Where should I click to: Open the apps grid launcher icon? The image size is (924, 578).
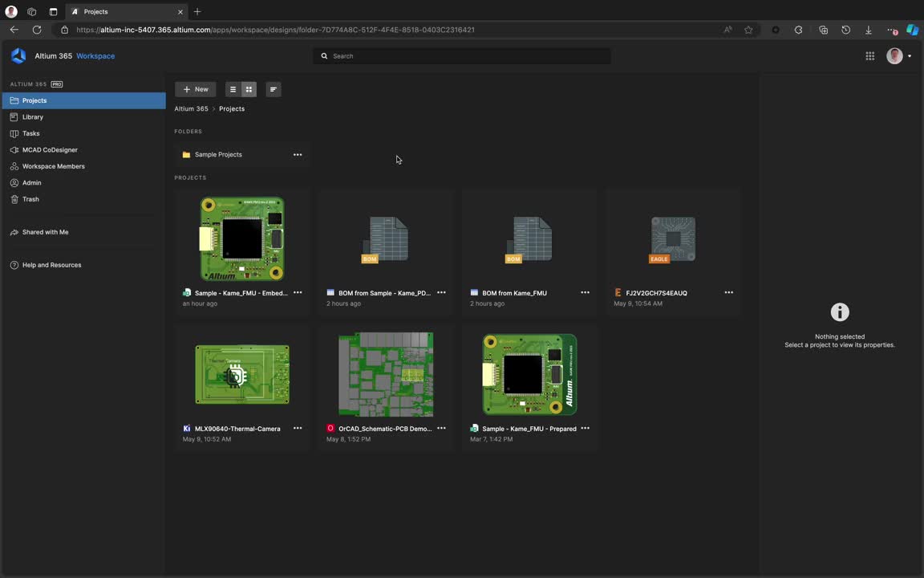point(869,56)
